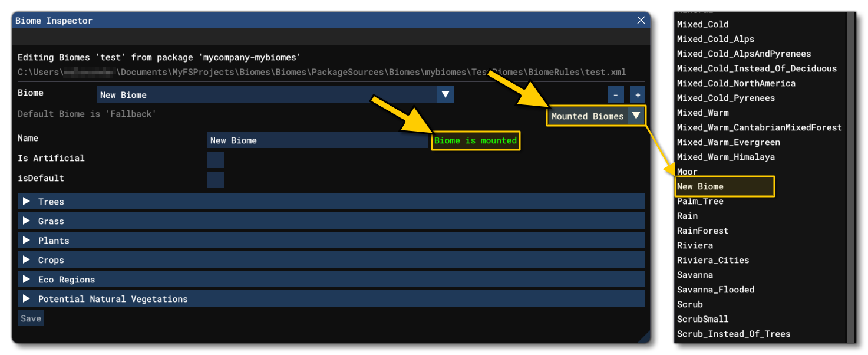Click the Name field containing New Biome
868x355 pixels.
coord(318,140)
